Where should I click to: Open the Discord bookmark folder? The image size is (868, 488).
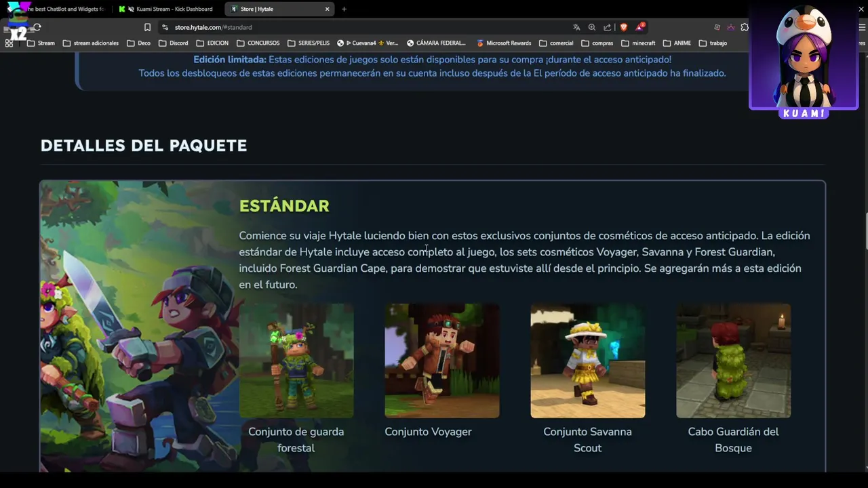[173, 43]
